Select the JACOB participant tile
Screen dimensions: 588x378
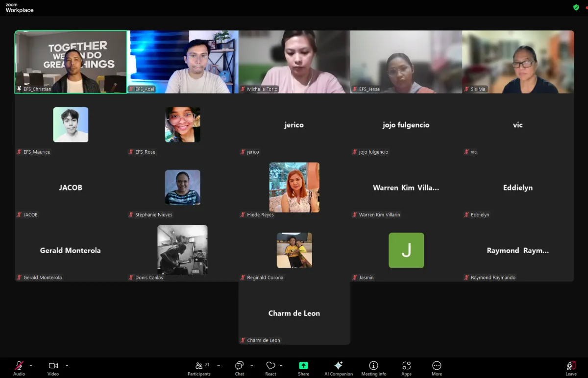point(71,188)
